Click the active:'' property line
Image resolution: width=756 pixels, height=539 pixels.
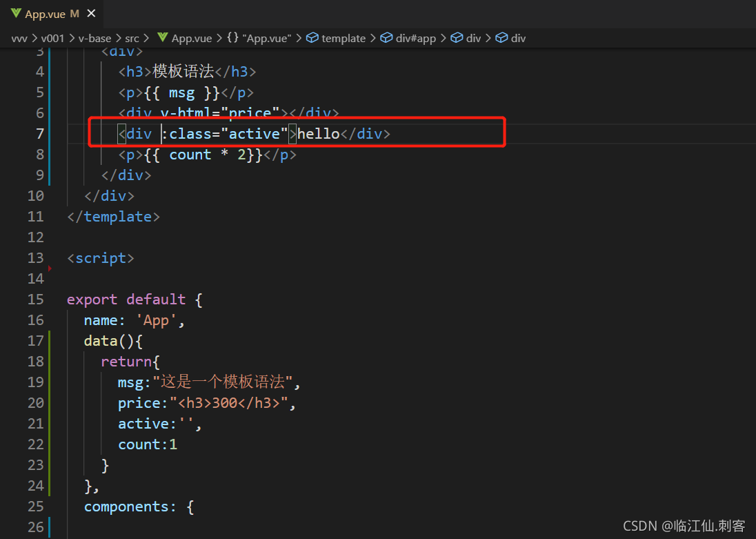tap(159, 424)
